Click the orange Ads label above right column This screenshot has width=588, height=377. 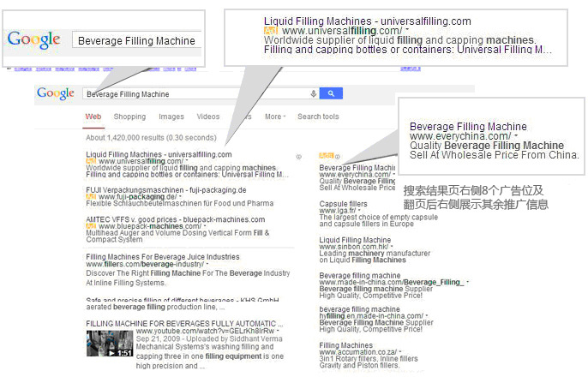point(327,156)
